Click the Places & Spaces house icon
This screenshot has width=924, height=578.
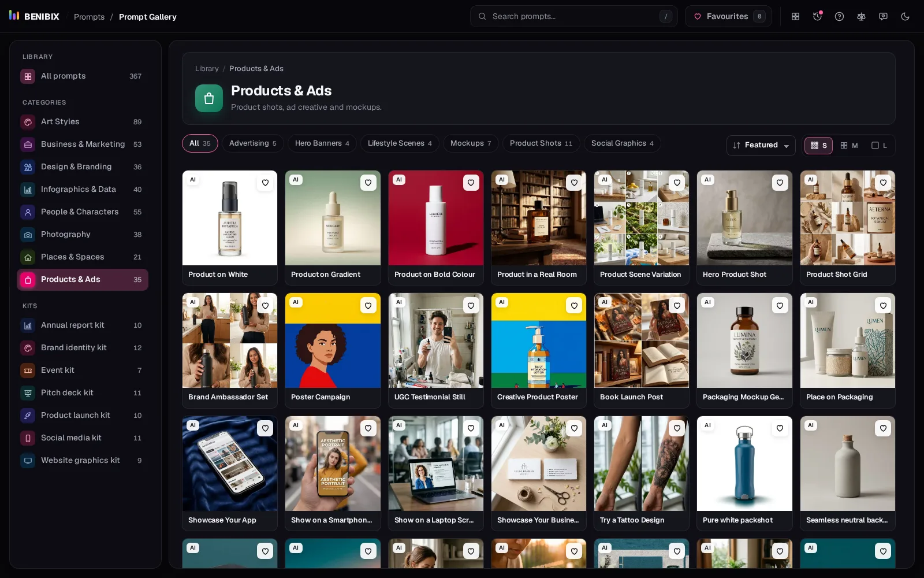coord(28,257)
